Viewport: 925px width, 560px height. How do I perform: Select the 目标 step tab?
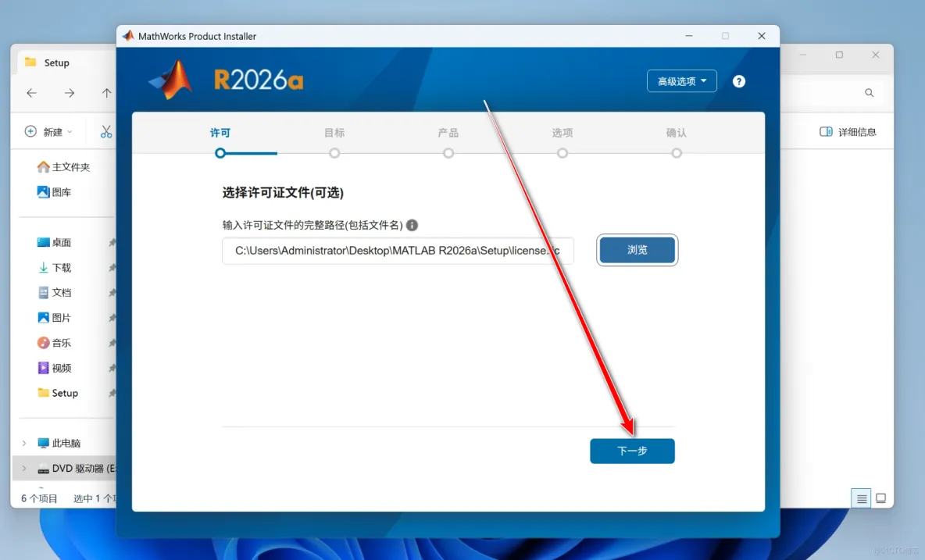(334, 134)
